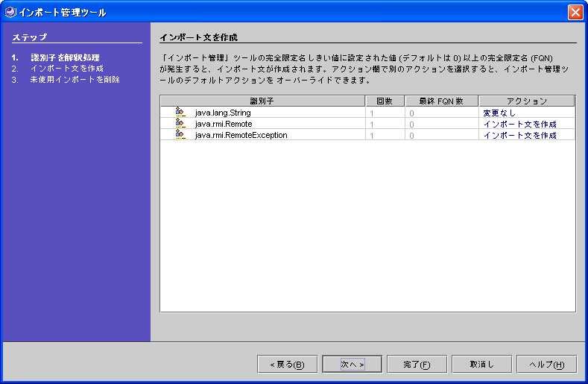Click the インポート管理ツール title bar icon
The width and height of the screenshot is (588, 384).
(x=10, y=12)
